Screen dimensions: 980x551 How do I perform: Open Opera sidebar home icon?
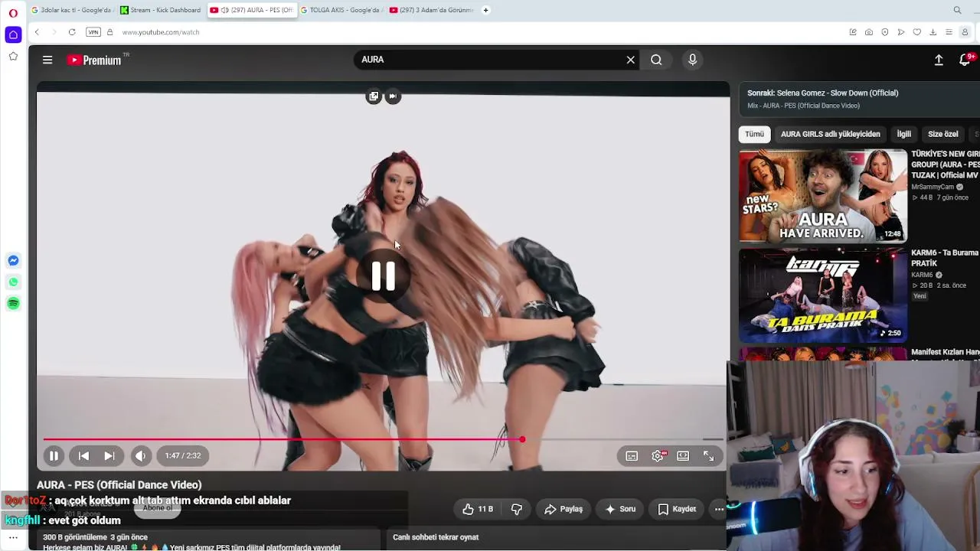click(13, 35)
